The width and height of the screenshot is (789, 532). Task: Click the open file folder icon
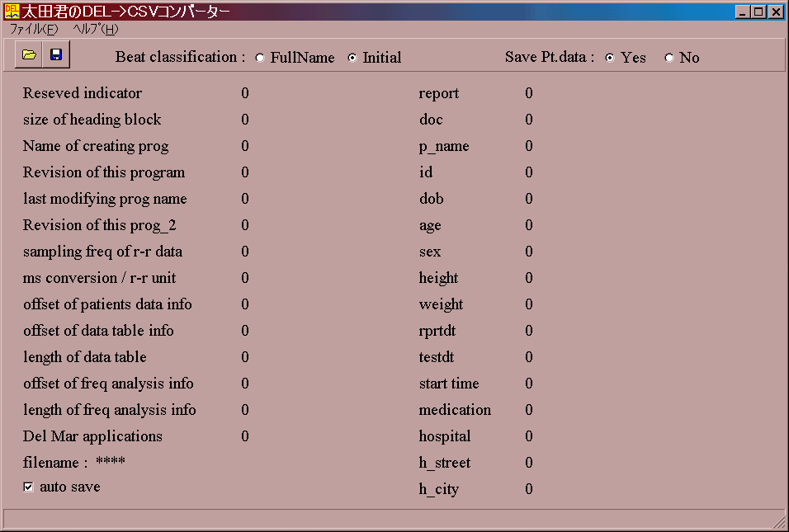point(30,55)
